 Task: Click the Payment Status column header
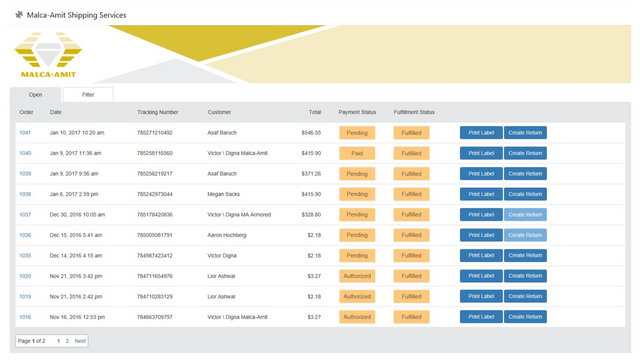(357, 112)
